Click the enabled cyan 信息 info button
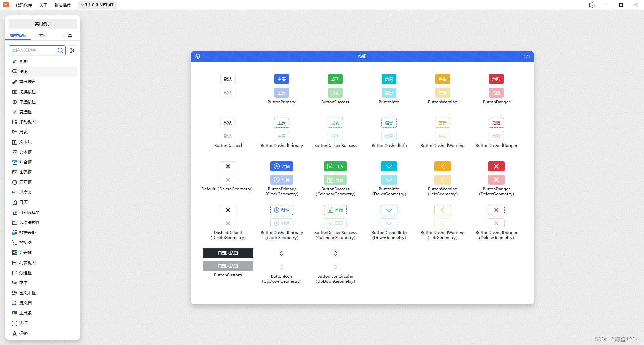 (x=389, y=79)
